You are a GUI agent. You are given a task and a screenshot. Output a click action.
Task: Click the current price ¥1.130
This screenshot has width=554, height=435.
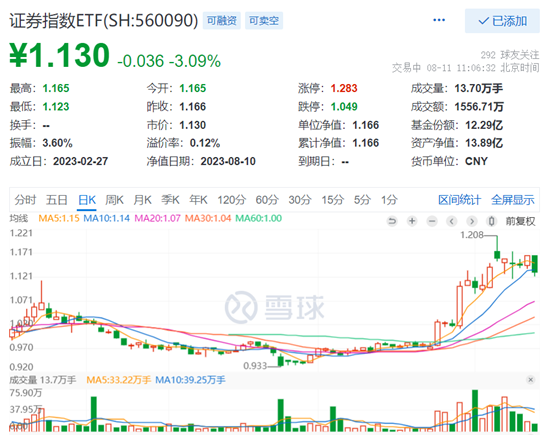[x=59, y=55]
